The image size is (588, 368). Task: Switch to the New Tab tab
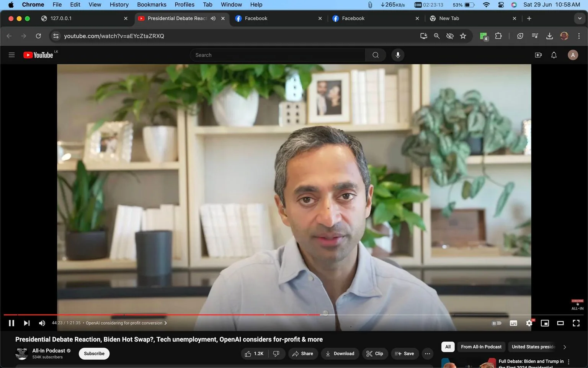pos(473,18)
